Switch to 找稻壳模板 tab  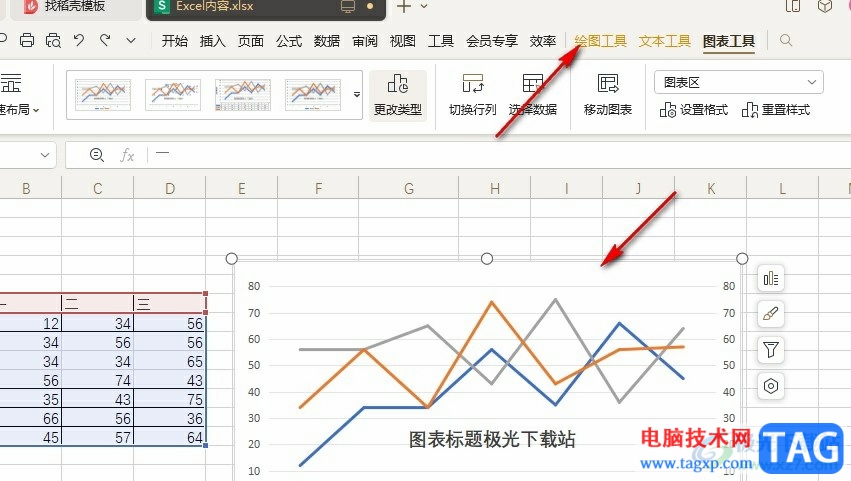coord(74,7)
